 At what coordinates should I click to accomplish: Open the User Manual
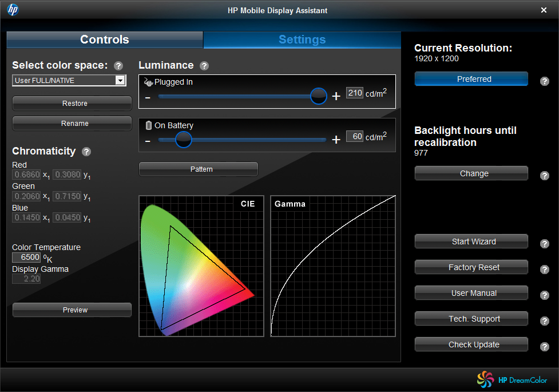(471, 293)
